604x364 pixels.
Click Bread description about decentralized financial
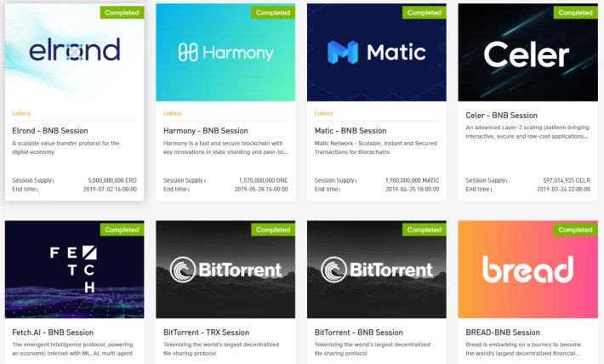[523, 349]
